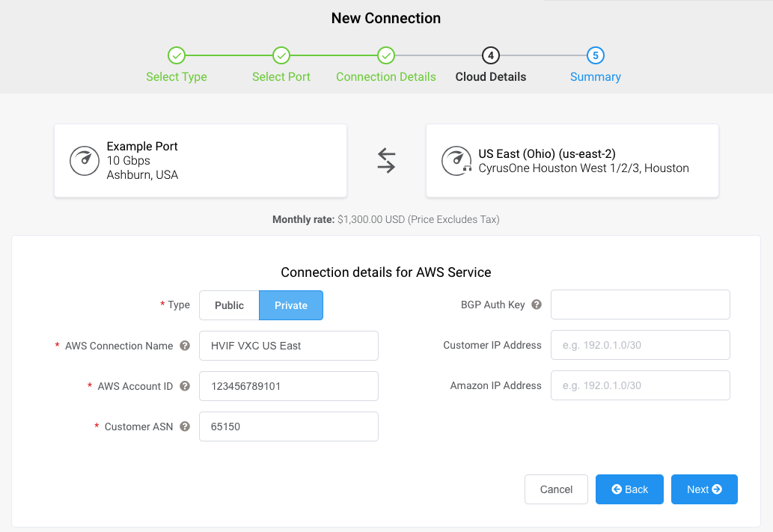The image size is (773, 532).
Task: Edit the AWS Connection Name field
Action: pos(289,346)
